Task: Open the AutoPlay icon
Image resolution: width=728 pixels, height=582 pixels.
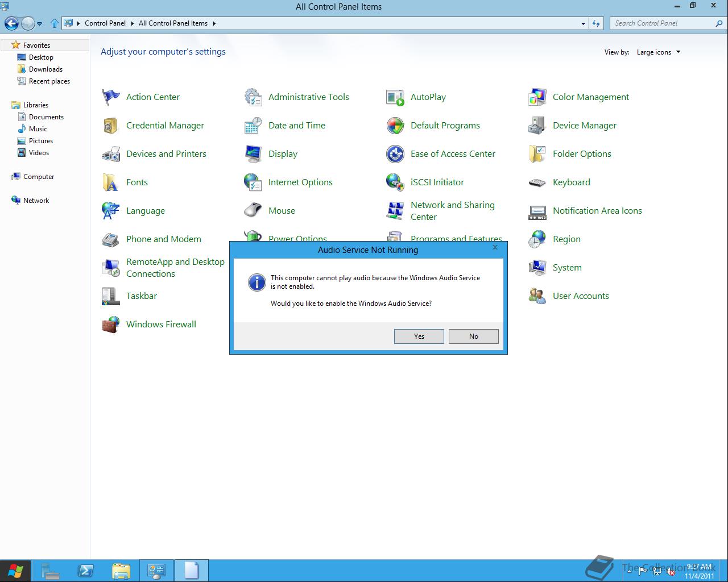Action: coord(395,97)
